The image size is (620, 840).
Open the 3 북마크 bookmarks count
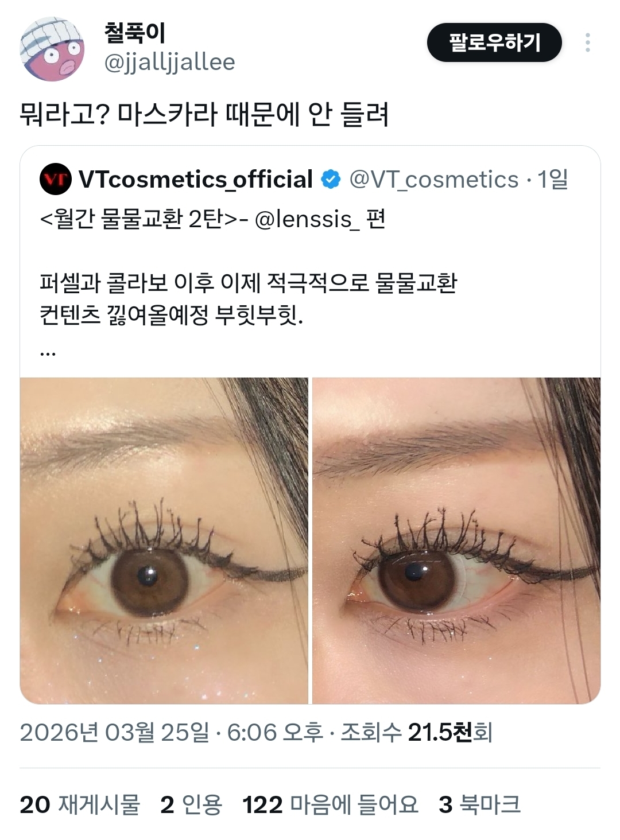coord(480,804)
